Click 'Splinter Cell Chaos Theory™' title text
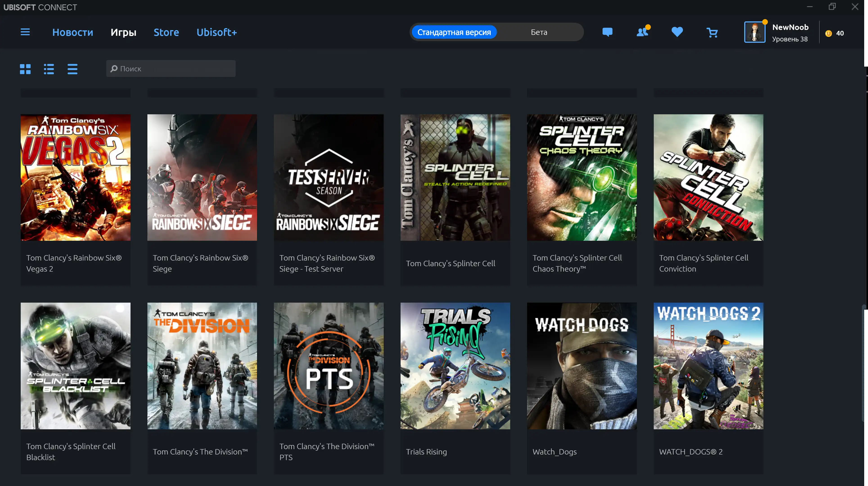Viewport: 868px width, 486px height. tap(577, 263)
